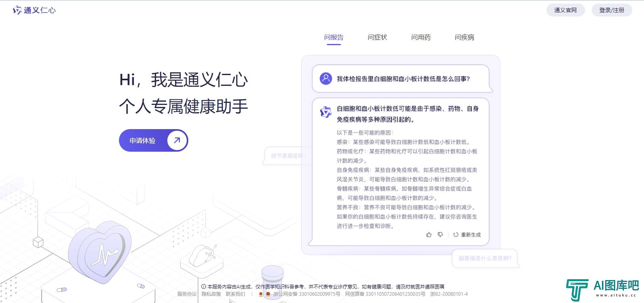
Task: Open the 服务协议 footer link
Action: pos(187,294)
